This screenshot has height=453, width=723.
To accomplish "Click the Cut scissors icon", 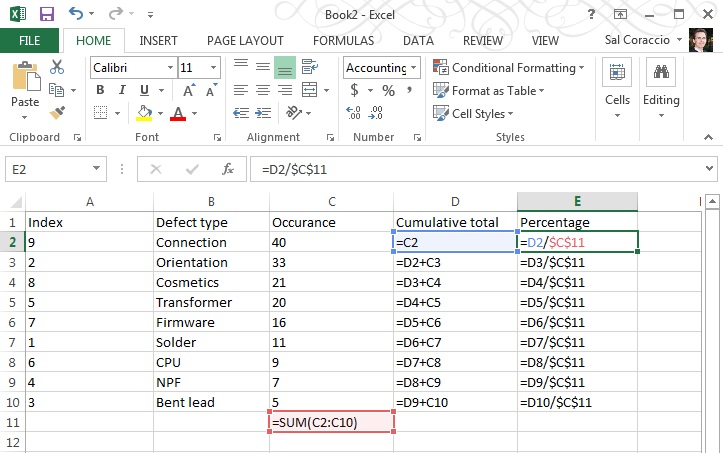I will coord(56,68).
